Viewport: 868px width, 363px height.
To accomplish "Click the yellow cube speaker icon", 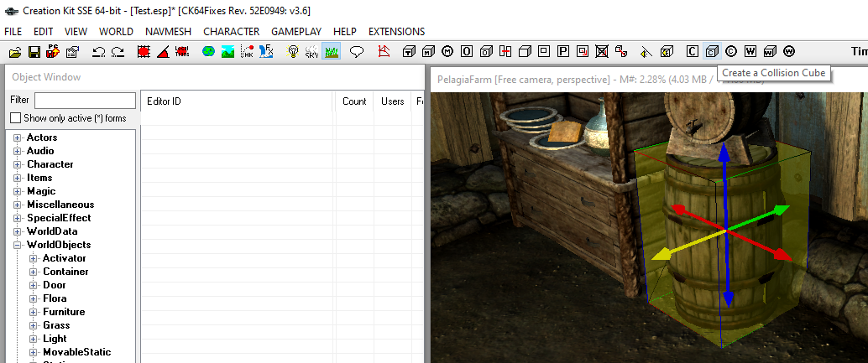I will point(667,52).
